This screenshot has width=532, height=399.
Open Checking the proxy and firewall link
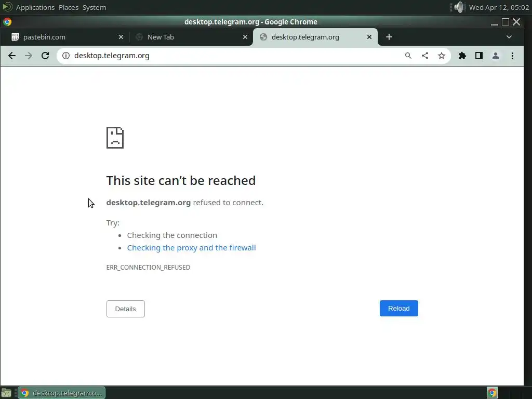191,248
